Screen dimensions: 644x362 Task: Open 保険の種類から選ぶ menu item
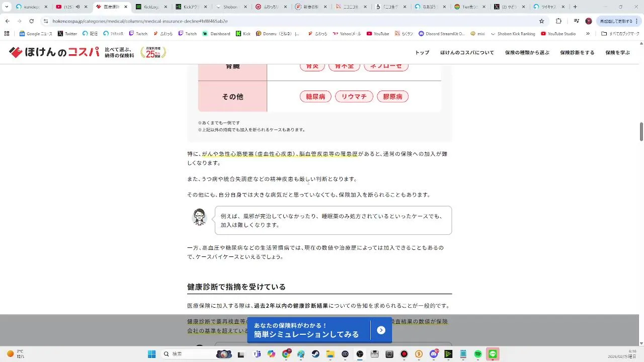527,52
